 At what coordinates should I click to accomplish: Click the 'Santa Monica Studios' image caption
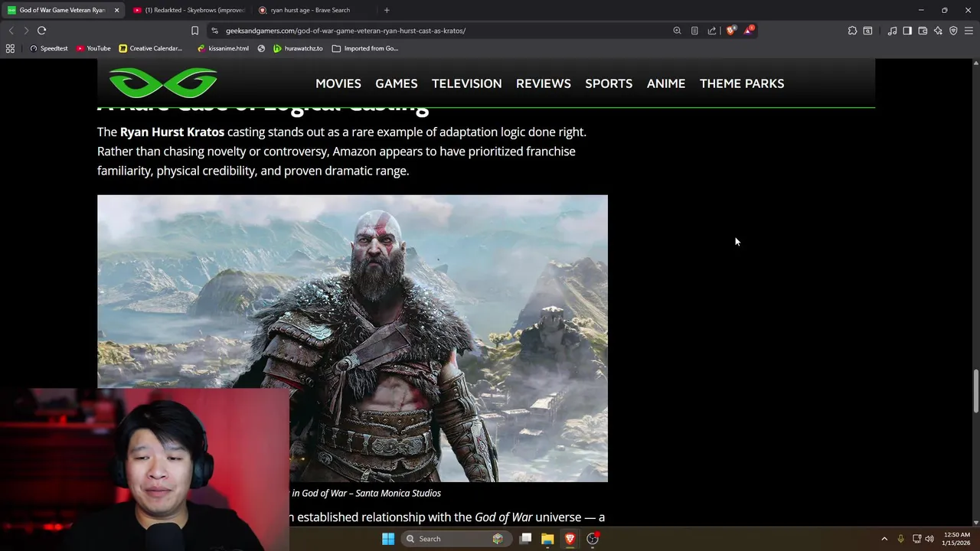point(398,493)
